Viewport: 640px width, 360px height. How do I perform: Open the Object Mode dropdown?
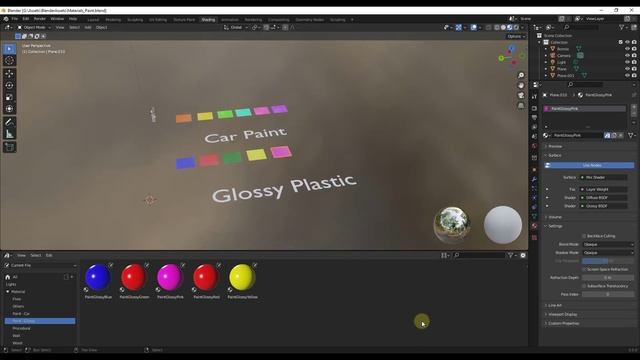[x=34, y=27]
